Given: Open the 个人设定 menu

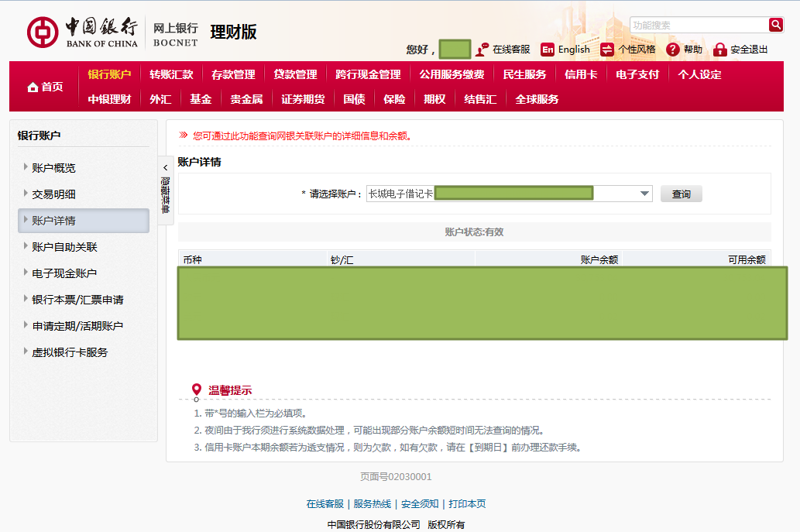Looking at the screenshot, I should tap(699, 74).
